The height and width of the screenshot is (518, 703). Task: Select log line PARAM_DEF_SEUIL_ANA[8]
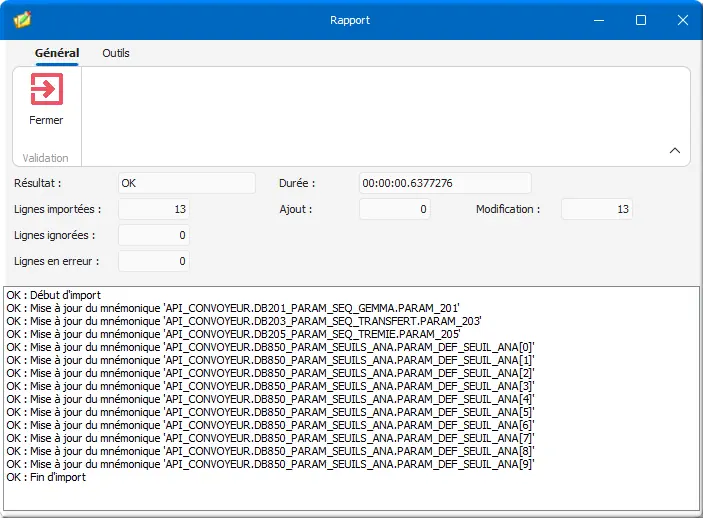(x=270, y=451)
